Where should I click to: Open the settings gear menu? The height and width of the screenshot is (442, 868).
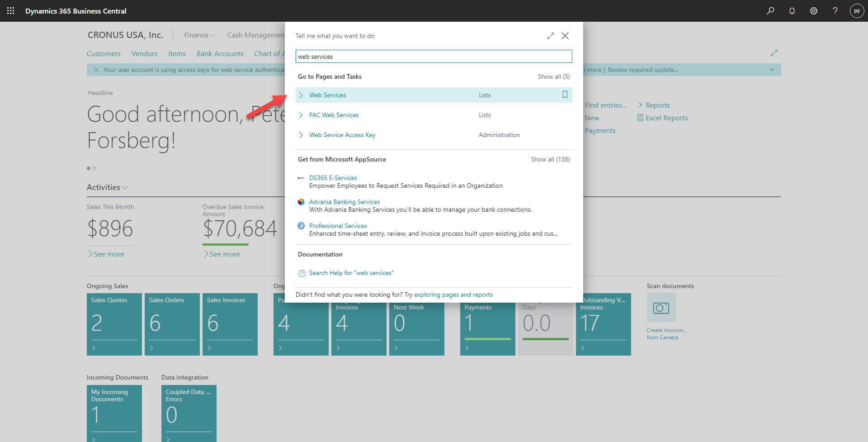point(814,11)
